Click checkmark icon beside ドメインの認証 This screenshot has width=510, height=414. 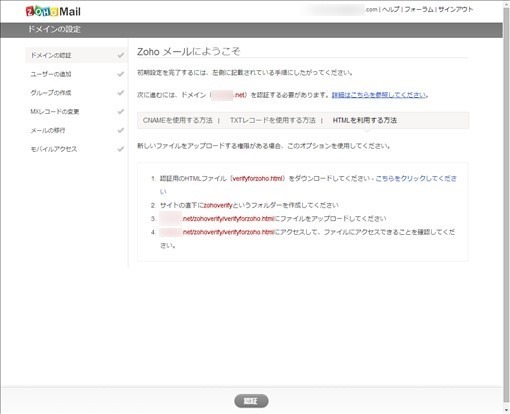121,55
